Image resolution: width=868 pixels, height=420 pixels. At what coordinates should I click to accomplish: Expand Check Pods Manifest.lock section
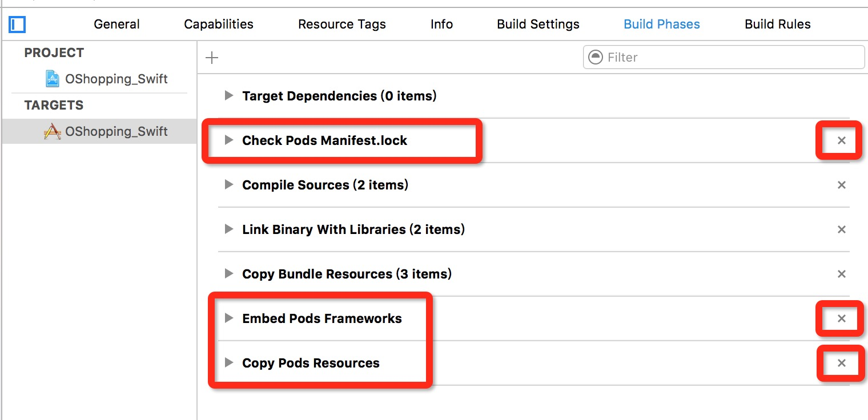click(229, 140)
